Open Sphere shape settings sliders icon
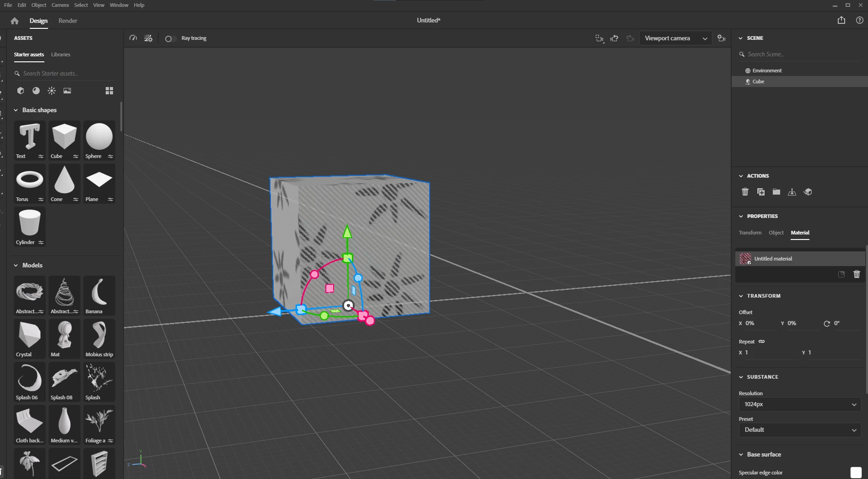 (x=110, y=156)
